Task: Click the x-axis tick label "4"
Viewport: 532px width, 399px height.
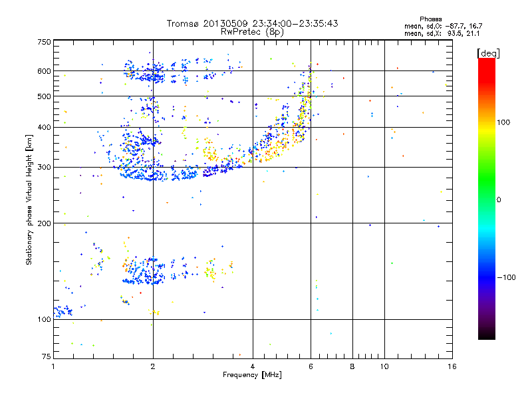Action: (253, 366)
